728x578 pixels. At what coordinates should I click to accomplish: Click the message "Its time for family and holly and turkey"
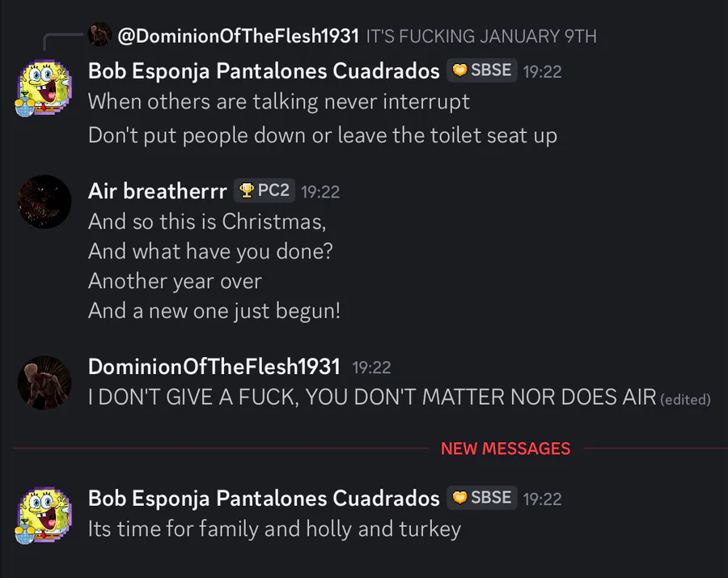pos(274,529)
